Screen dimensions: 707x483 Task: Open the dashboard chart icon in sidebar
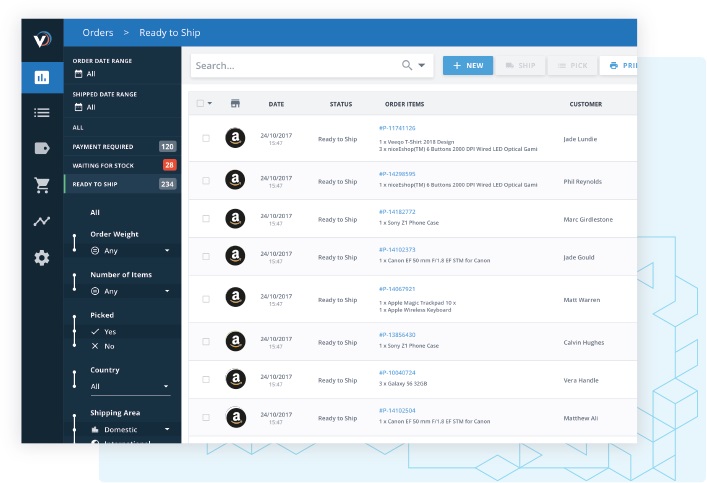41,77
